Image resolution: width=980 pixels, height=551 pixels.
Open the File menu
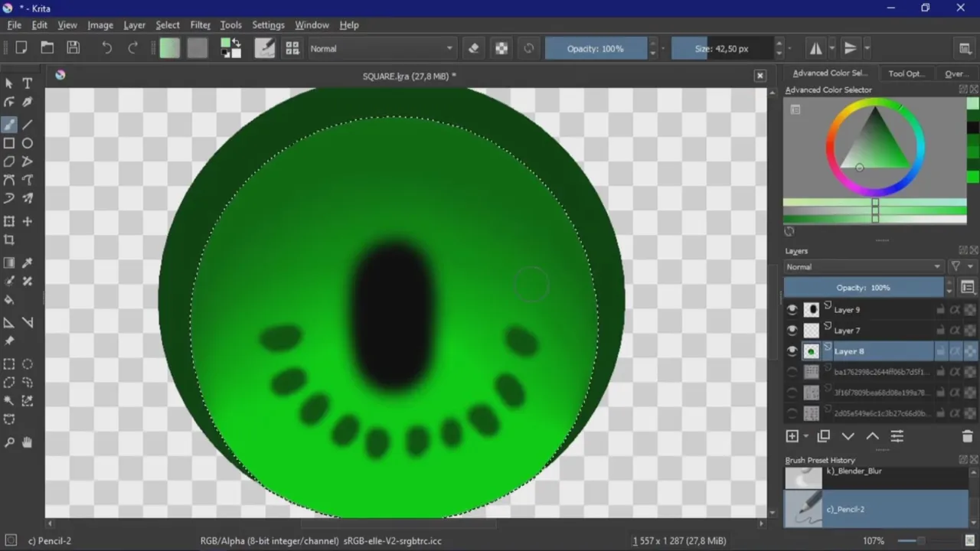coord(15,24)
